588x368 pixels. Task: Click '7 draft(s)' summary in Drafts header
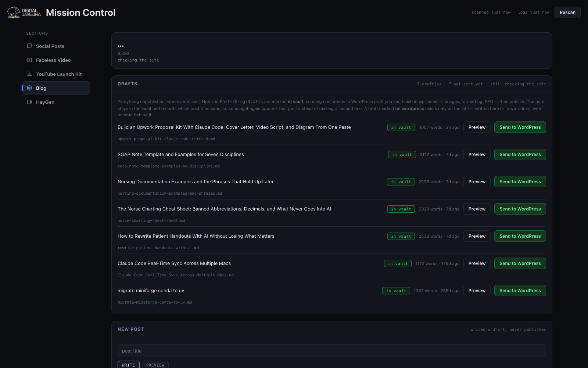tap(429, 84)
